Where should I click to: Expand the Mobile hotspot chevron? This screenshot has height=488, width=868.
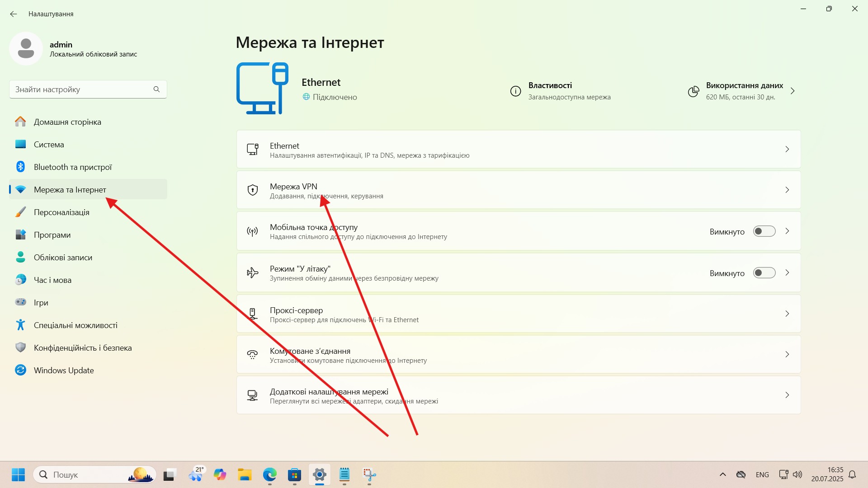point(787,231)
